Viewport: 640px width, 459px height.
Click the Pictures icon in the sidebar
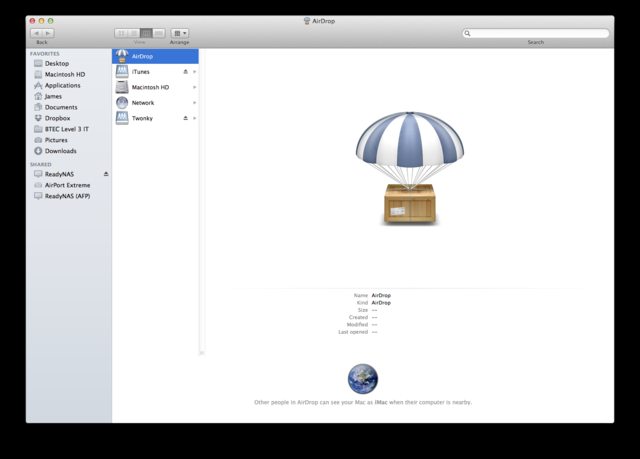tap(38, 140)
